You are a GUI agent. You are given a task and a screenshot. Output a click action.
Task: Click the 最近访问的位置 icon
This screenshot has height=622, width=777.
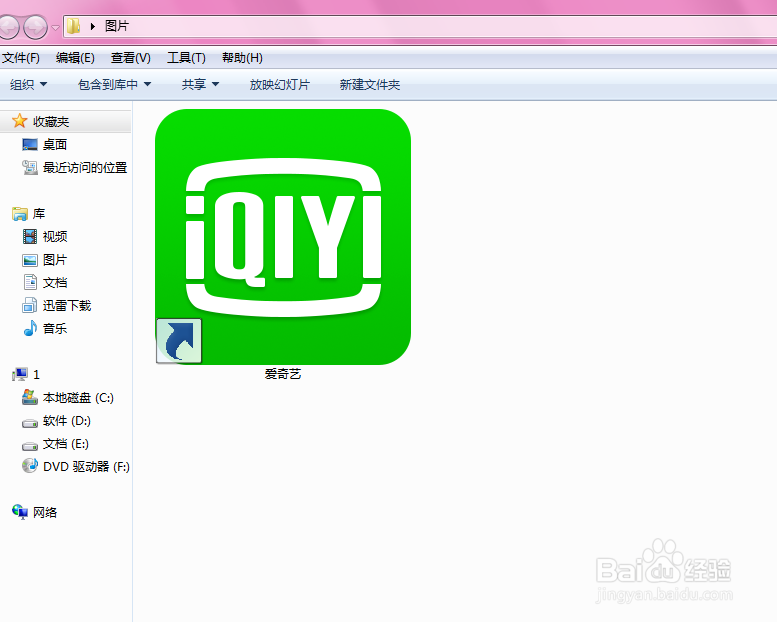(x=30, y=168)
